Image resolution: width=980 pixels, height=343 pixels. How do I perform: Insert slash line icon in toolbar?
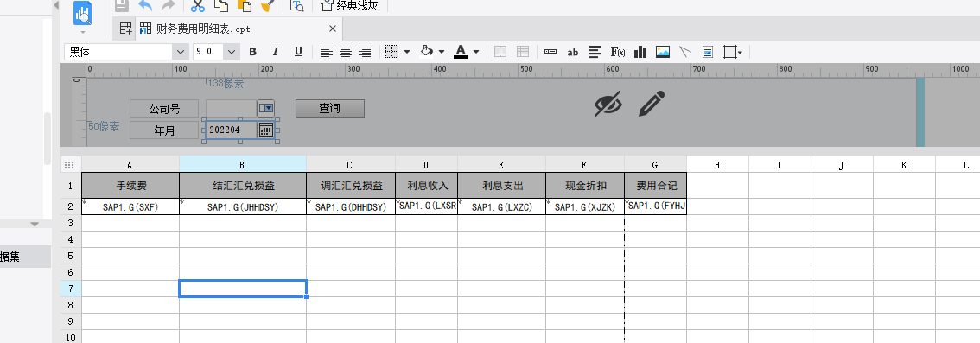point(685,52)
